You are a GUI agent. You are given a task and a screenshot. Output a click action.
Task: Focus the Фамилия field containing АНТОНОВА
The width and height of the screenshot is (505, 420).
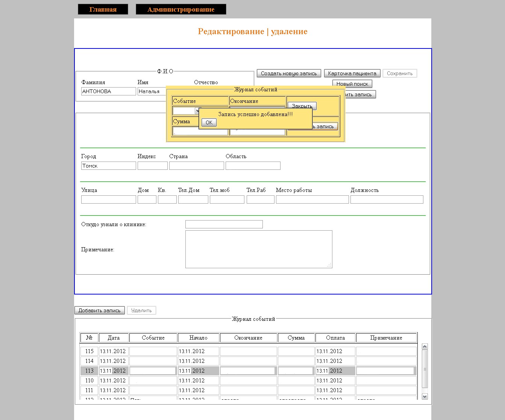[109, 91]
